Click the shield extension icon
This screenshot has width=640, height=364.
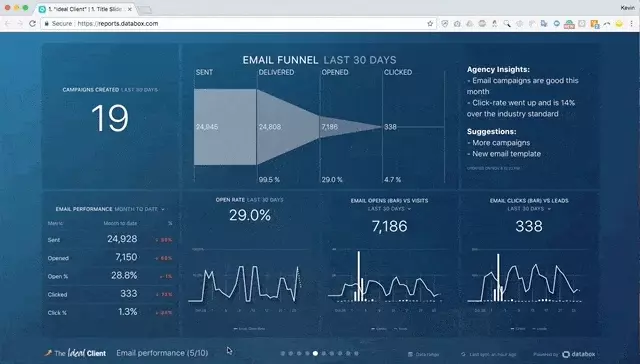click(444, 24)
